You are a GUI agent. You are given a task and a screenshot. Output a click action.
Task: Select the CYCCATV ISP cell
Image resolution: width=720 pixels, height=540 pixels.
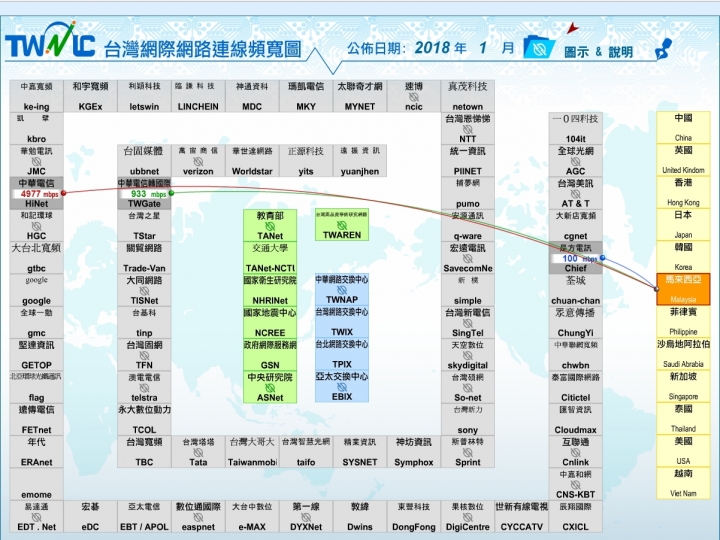click(x=522, y=517)
